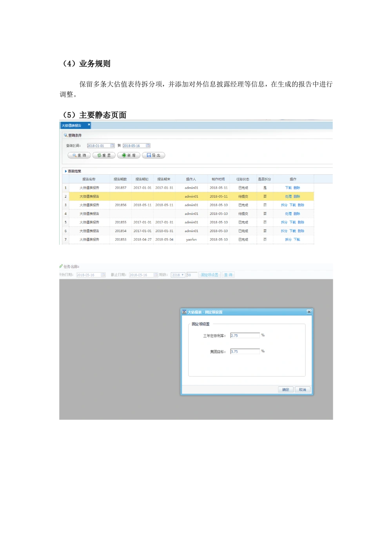The height and width of the screenshot is (555, 392).
Task: Click 取消 in the settings dialog
Action: [302, 389]
